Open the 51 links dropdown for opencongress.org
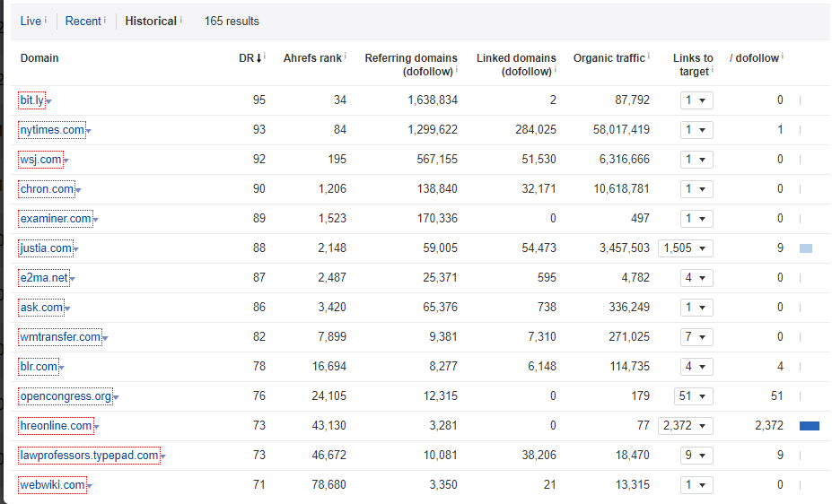This screenshot has width=832, height=504. click(x=694, y=396)
